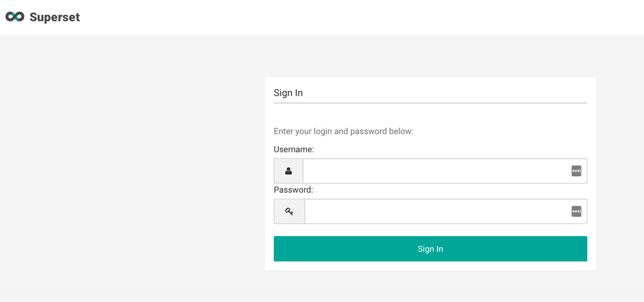The image size is (644, 302).
Task: Click the Superset brand name text
Action: click(x=55, y=17)
